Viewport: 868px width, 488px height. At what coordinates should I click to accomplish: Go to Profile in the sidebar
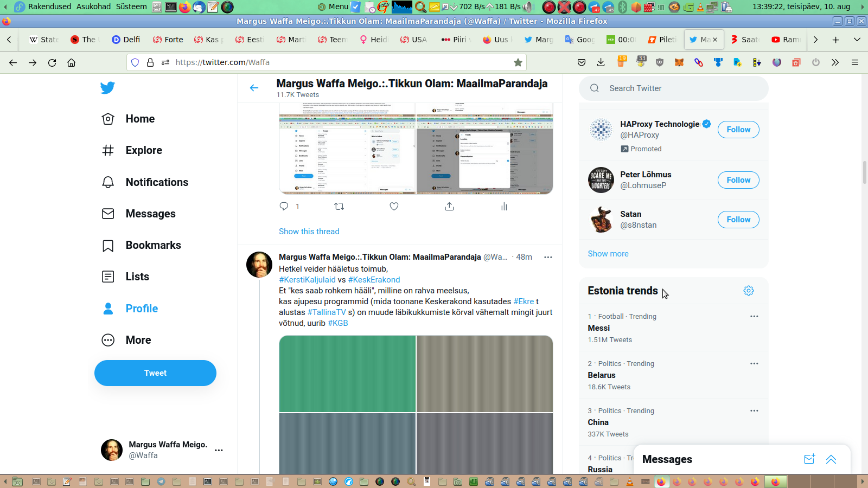point(130,309)
